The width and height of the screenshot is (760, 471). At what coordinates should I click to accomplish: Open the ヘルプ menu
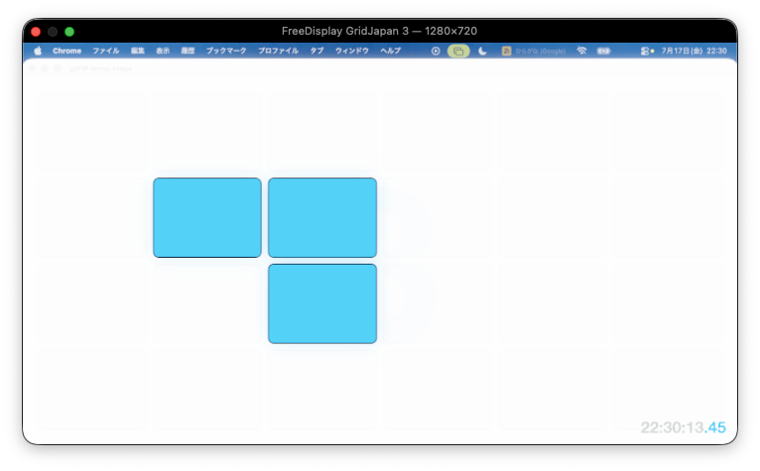tap(390, 51)
